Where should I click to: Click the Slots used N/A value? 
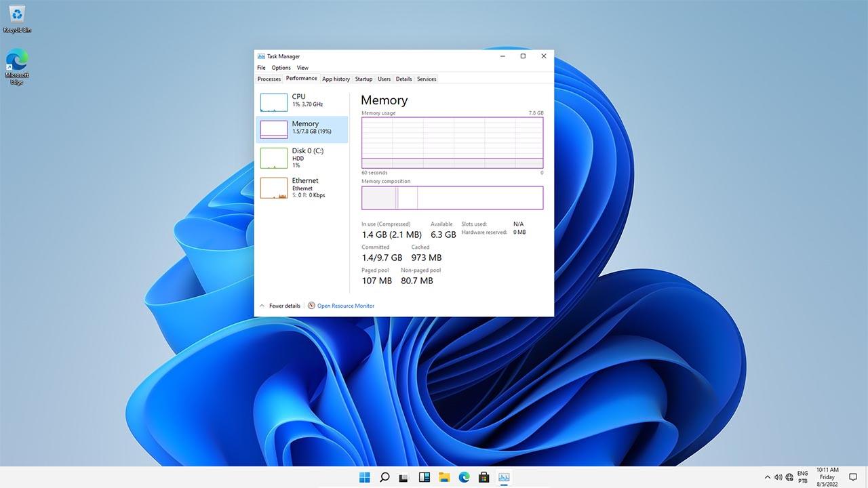[518, 224]
